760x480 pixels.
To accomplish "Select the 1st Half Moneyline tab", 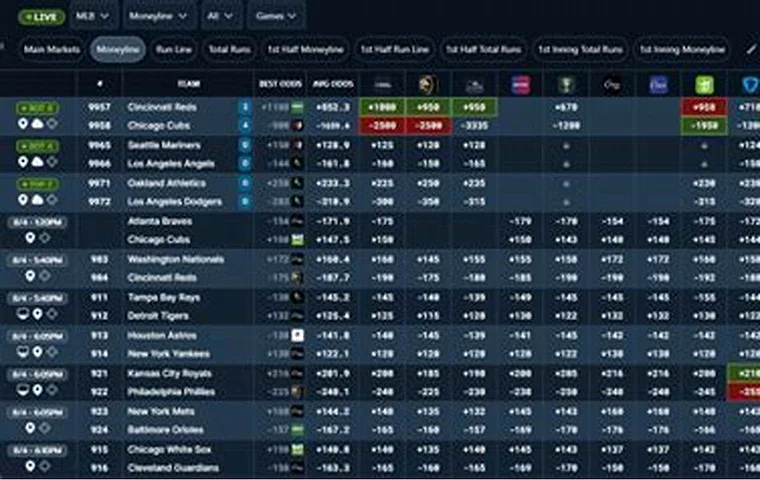I will click(305, 49).
